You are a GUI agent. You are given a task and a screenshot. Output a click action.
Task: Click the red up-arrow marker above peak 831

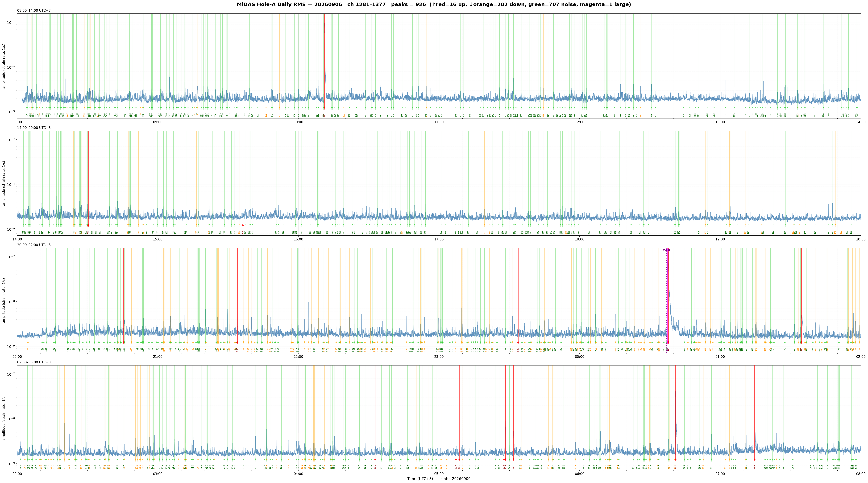459,459
